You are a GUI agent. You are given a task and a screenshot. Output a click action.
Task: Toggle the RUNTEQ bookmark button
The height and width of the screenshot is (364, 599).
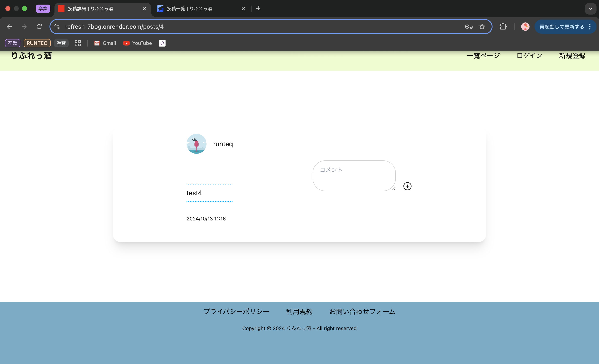tap(37, 43)
